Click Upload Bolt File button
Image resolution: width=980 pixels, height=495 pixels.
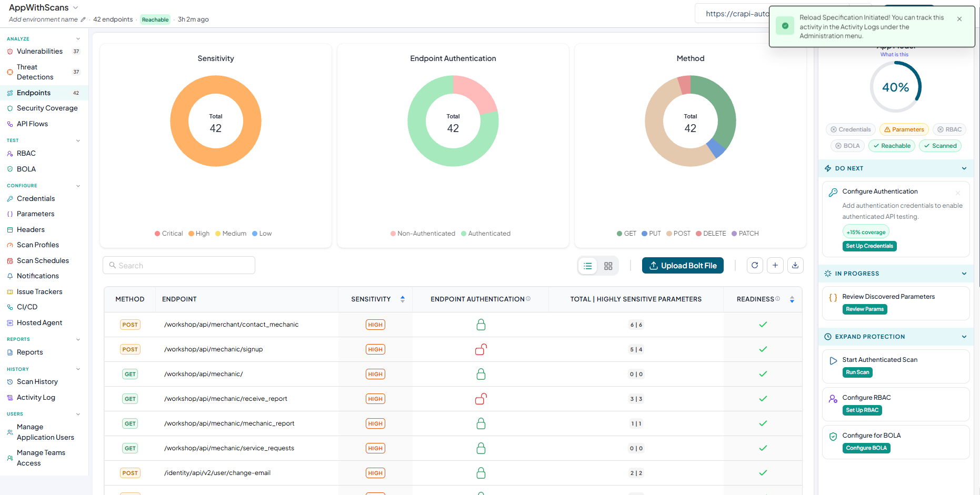tap(683, 266)
